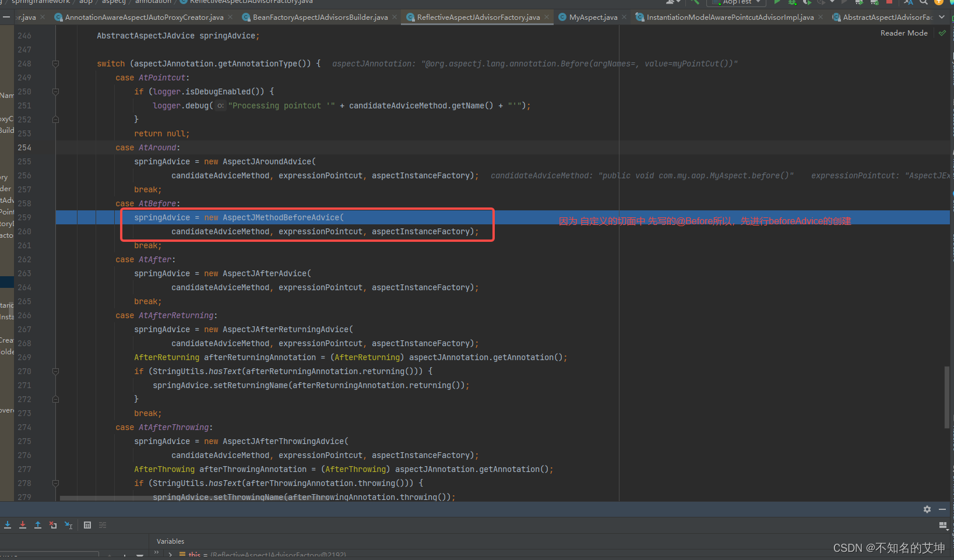The image size is (954, 560).
Task: Toggle breakpoint in gutter at line 255
Action: click(44, 161)
